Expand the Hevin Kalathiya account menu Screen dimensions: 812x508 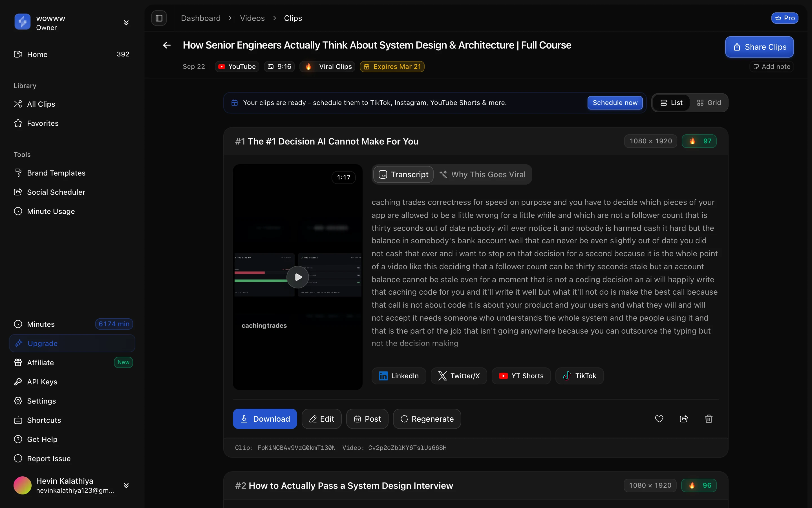tap(126, 485)
